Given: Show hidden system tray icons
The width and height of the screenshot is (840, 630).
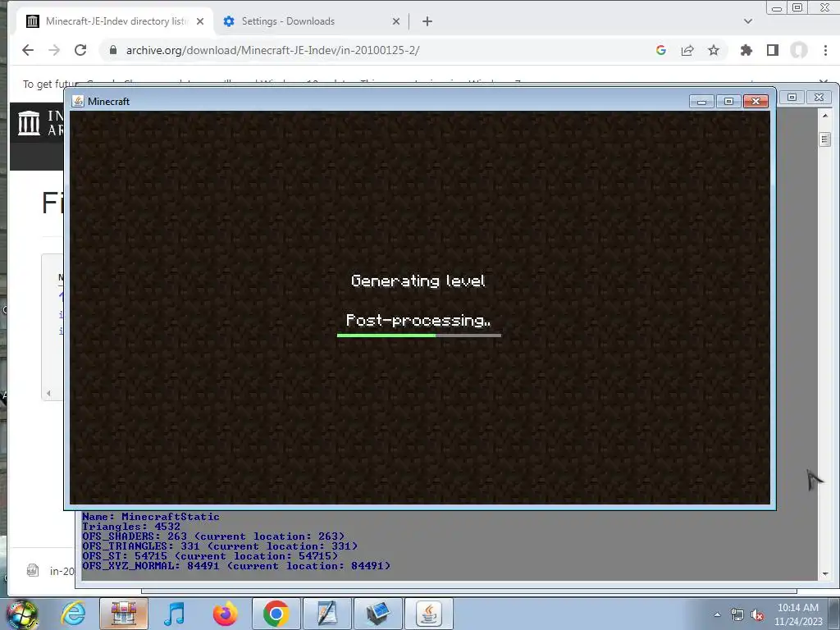Looking at the screenshot, I should pyautogui.click(x=717, y=614).
